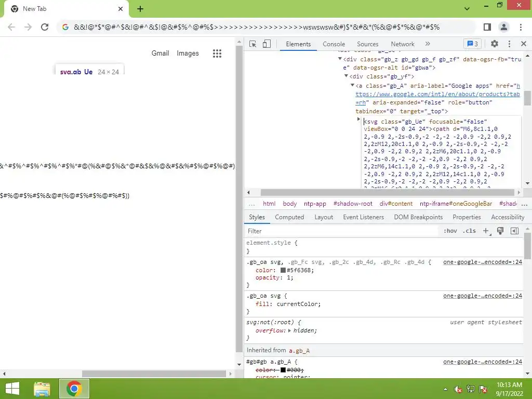The height and width of the screenshot is (399, 532).
Task: Open the first one-google encoded:24 source link
Action: point(483,262)
